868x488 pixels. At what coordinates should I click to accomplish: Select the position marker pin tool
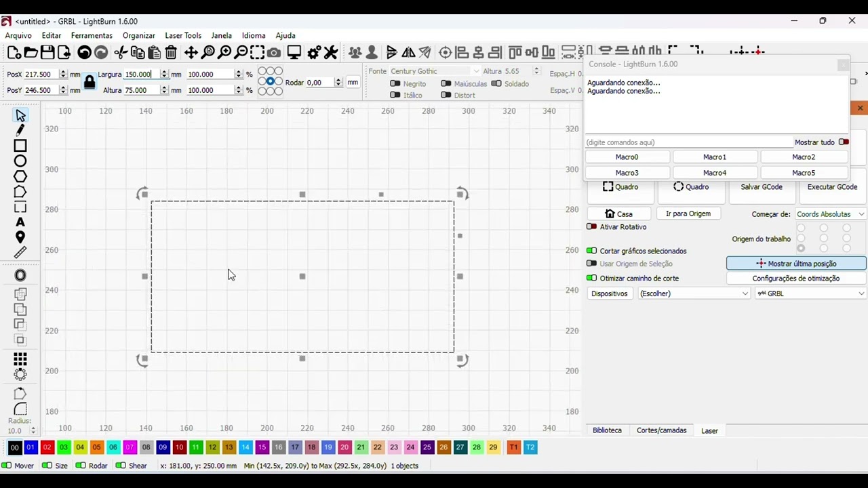click(20, 237)
